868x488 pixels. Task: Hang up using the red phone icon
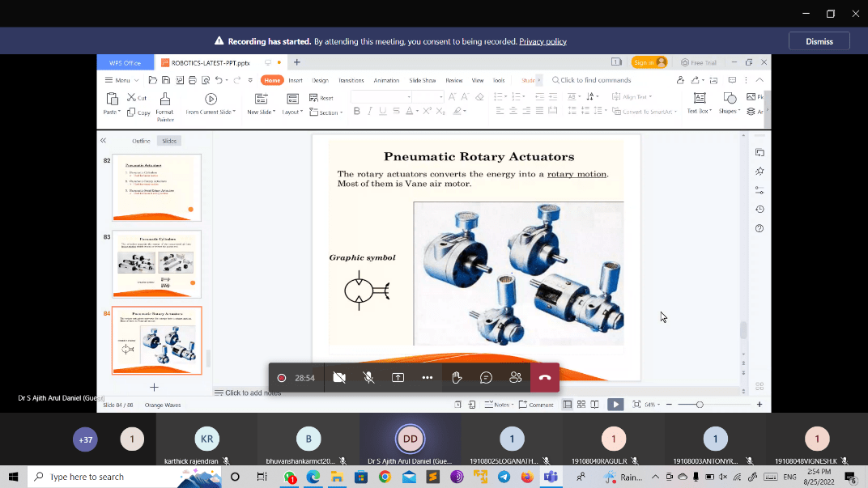pyautogui.click(x=545, y=377)
